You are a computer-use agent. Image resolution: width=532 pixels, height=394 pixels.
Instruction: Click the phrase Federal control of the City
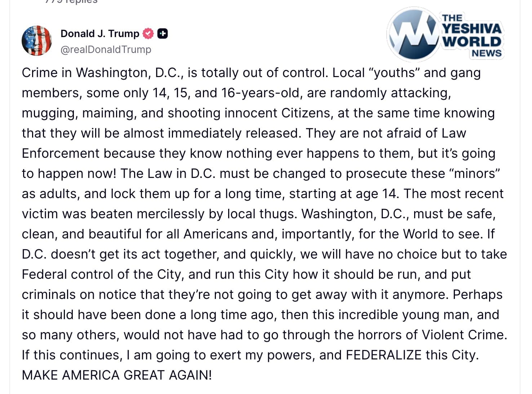[x=101, y=274]
